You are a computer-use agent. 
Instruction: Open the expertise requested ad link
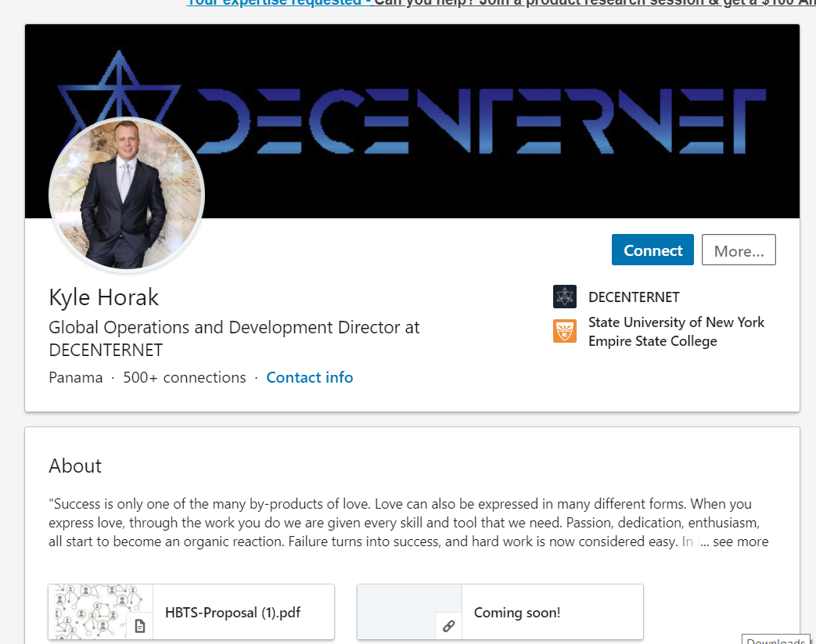point(501,2)
